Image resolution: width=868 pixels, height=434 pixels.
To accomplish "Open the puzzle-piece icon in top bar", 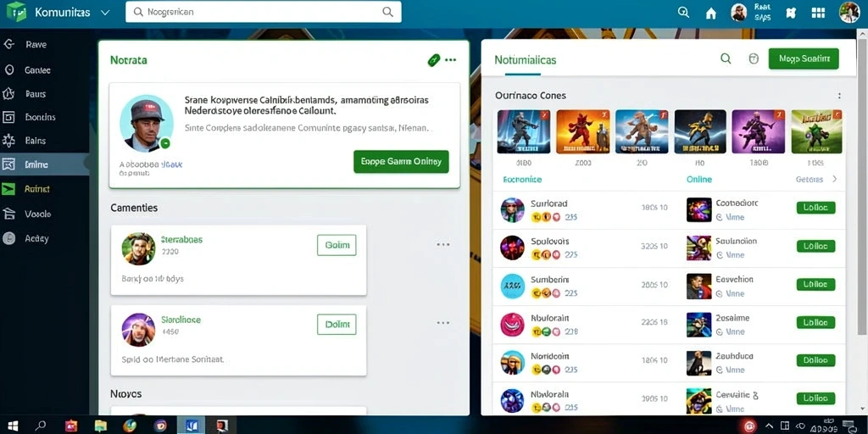I will click(791, 13).
